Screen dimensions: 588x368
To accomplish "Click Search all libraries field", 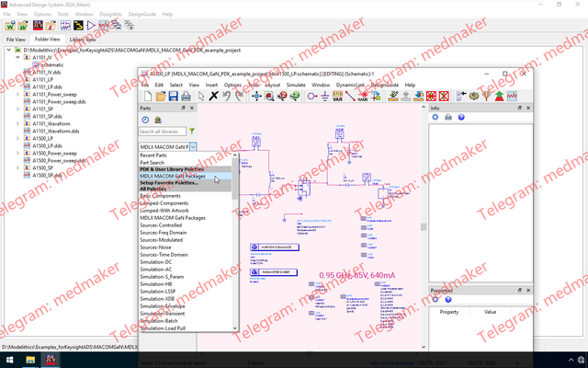I will (x=162, y=132).
